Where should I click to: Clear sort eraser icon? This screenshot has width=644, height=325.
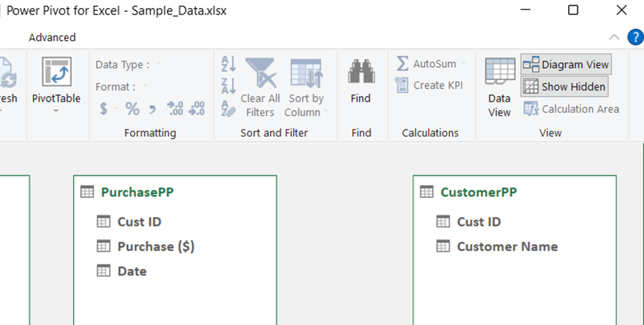[x=229, y=108]
